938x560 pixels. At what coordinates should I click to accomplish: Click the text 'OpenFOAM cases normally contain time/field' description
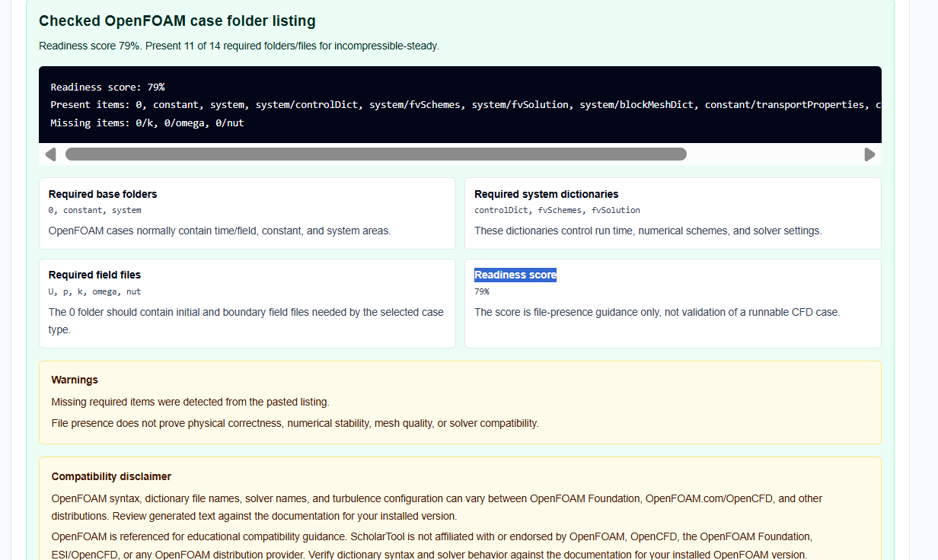(x=219, y=231)
